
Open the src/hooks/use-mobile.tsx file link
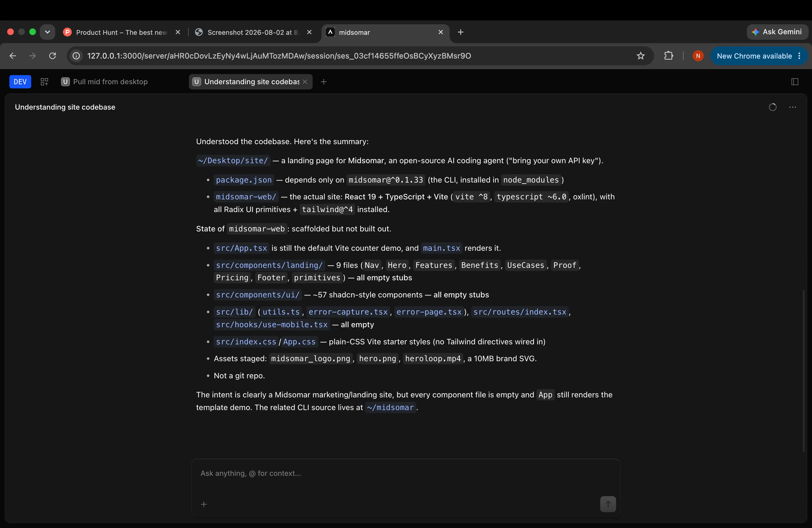[271, 325]
